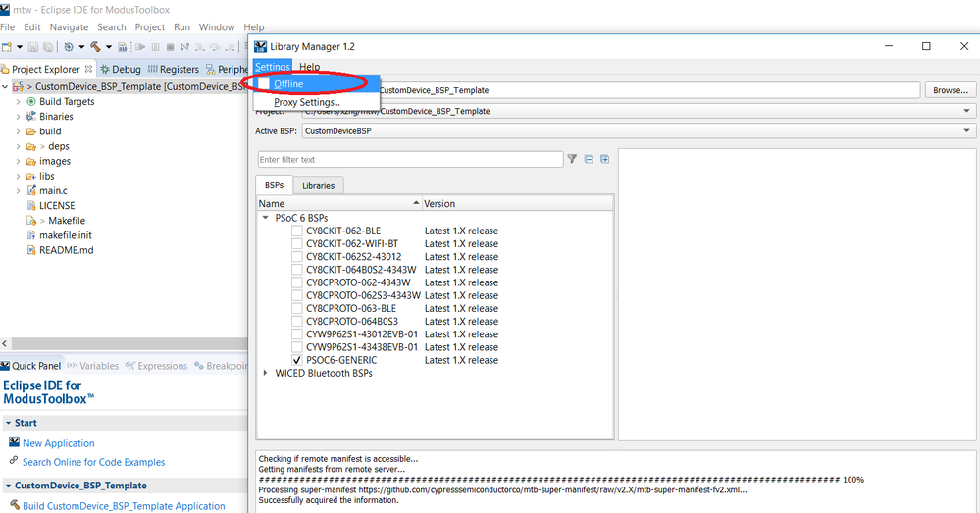The width and height of the screenshot is (980, 513).
Task: Open the New Application link
Action: (x=59, y=443)
